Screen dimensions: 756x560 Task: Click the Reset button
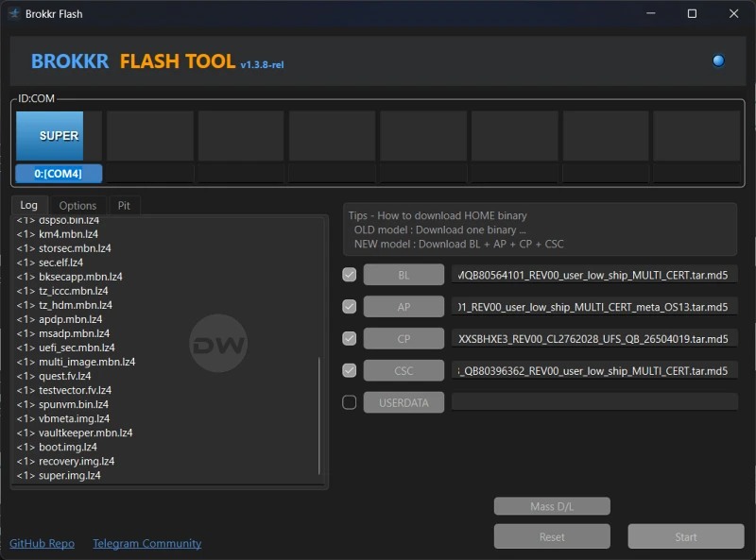[x=552, y=536]
